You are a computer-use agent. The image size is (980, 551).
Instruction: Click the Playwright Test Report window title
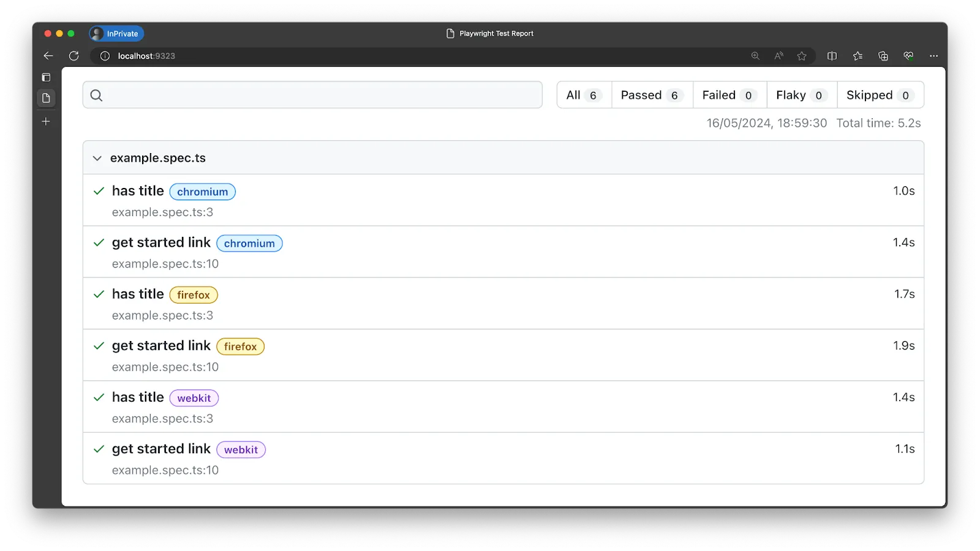click(x=496, y=34)
